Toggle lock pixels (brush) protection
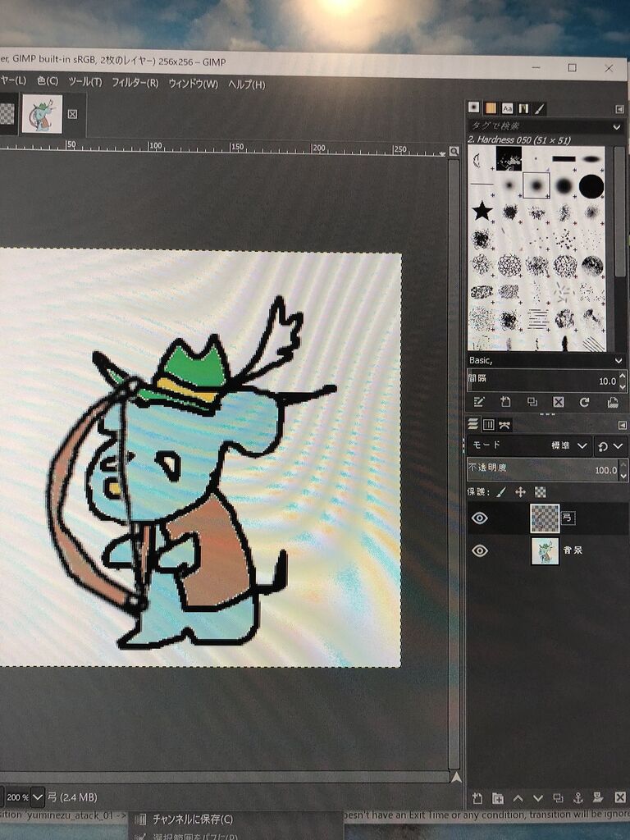 (501, 492)
